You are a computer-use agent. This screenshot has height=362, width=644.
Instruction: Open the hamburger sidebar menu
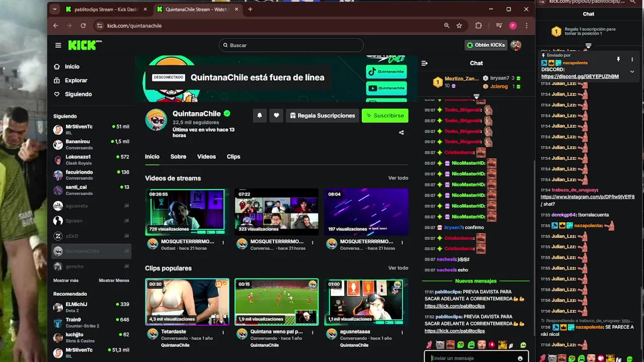point(58,45)
